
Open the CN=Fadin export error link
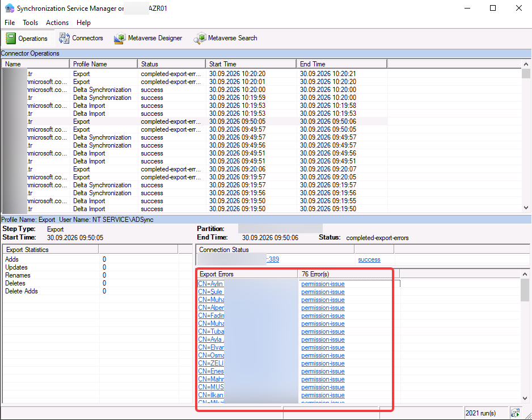click(211, 316)
